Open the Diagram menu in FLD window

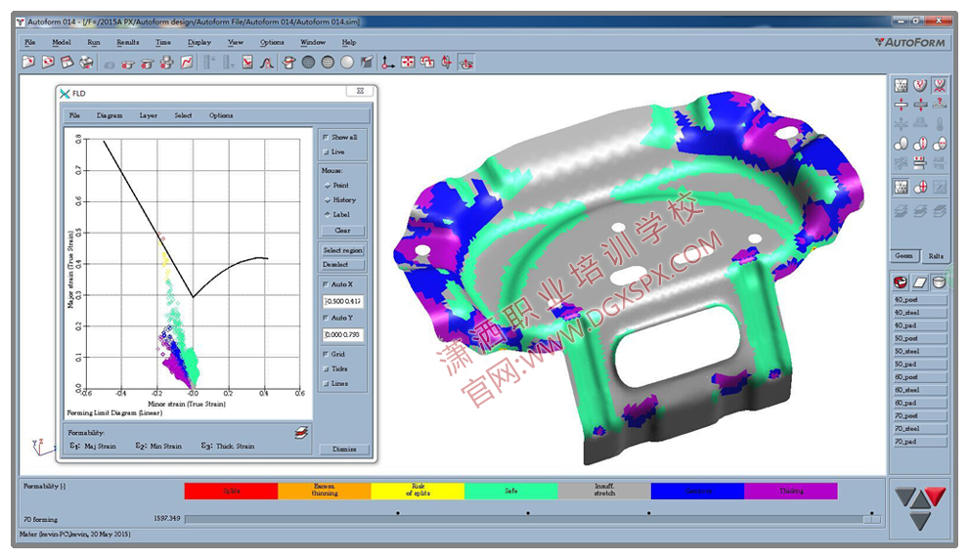coord(110,115)
